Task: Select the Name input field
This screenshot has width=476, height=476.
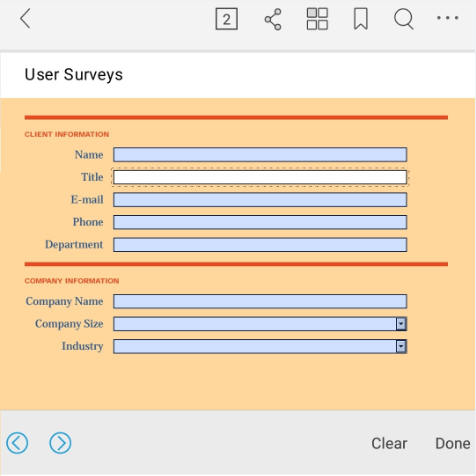Action: pos(260,155)
